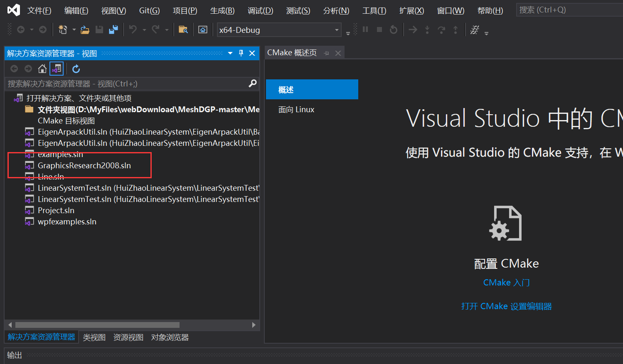The image size is (623, 364).
Task: Close the Solution Explorer panel
Action: click(x=252, y=53)
